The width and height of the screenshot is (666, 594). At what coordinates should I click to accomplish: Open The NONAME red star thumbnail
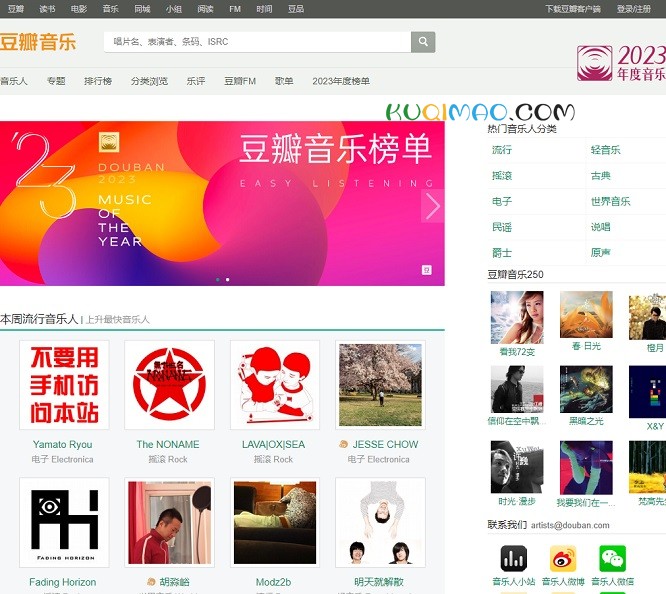pos(169,385)
